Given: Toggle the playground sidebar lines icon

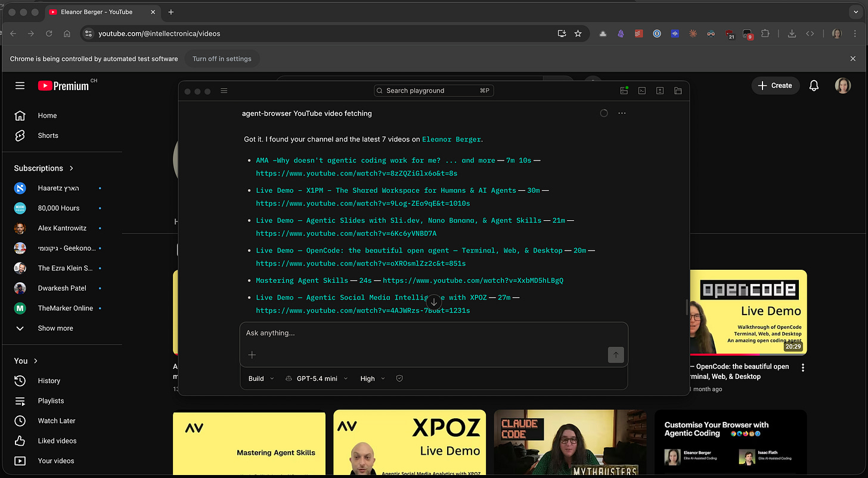Looking at the screenshot, I should [224, 91].
